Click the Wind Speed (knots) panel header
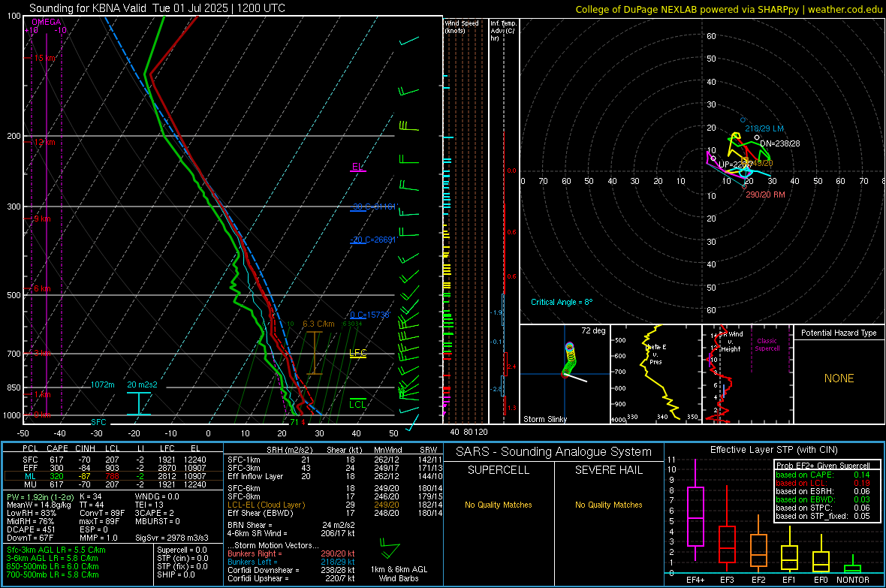The image size is (886, 588). pyautogui.click(x=462, y=26)
